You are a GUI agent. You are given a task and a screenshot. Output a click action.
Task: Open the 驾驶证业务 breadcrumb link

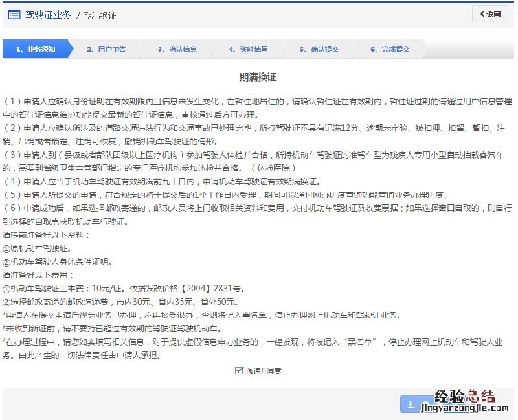click(x=48, y=14)
